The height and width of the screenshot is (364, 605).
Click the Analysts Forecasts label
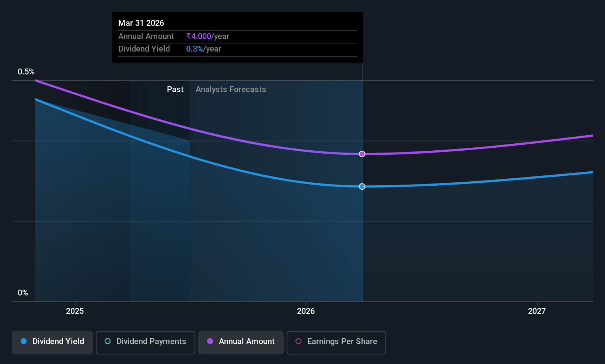231,89
